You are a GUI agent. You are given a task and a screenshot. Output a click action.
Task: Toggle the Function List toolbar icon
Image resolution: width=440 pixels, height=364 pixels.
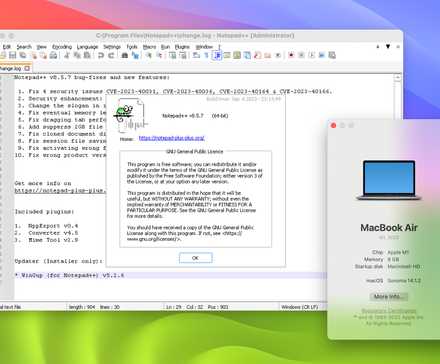tap(257, 55)
